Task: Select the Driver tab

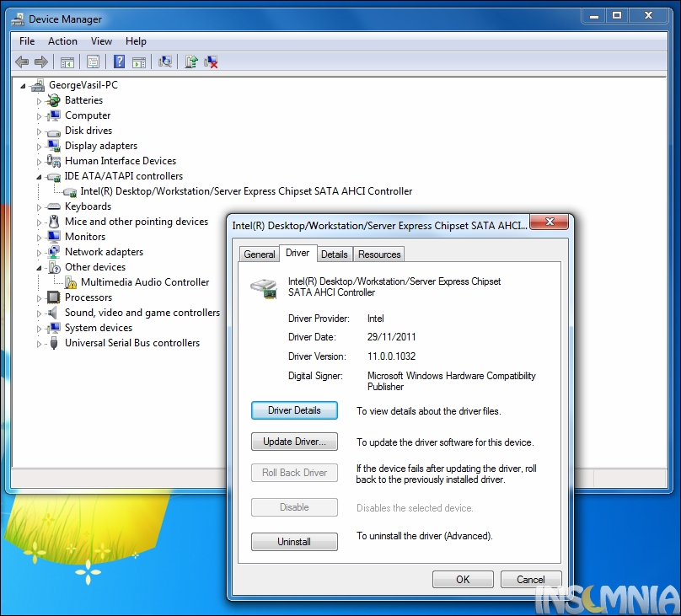Action: point(298,253)
